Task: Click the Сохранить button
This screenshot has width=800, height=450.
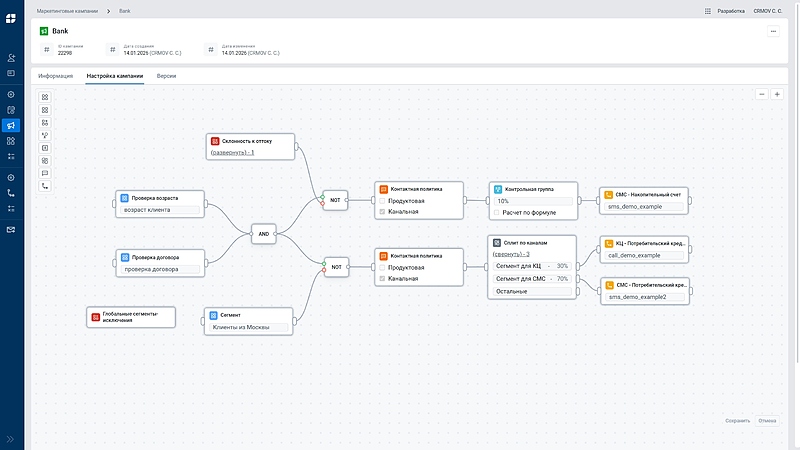Action: (737, 421)
